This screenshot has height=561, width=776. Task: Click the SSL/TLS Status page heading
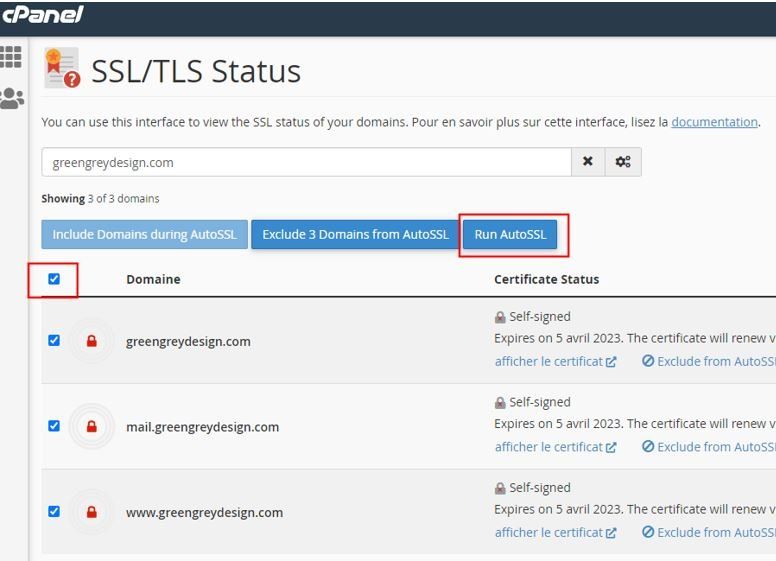pyautogui.click(x=196, y=71)
